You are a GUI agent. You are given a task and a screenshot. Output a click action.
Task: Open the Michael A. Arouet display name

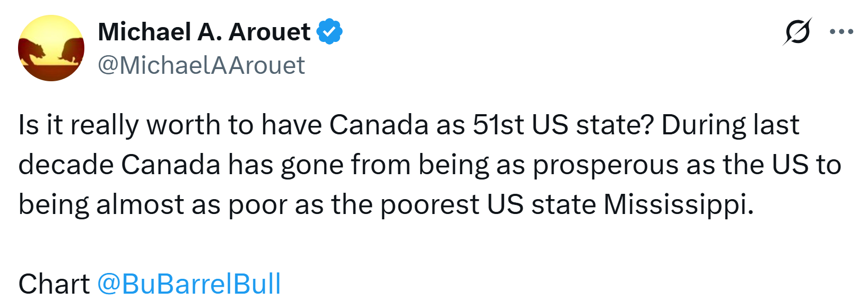pyautogui.click(x=204, y=32)
